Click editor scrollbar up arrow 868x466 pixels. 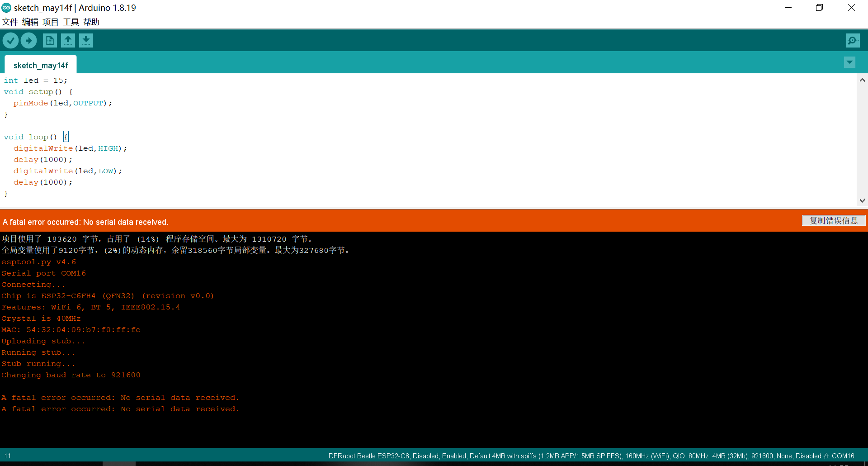[x=862, y=80]
